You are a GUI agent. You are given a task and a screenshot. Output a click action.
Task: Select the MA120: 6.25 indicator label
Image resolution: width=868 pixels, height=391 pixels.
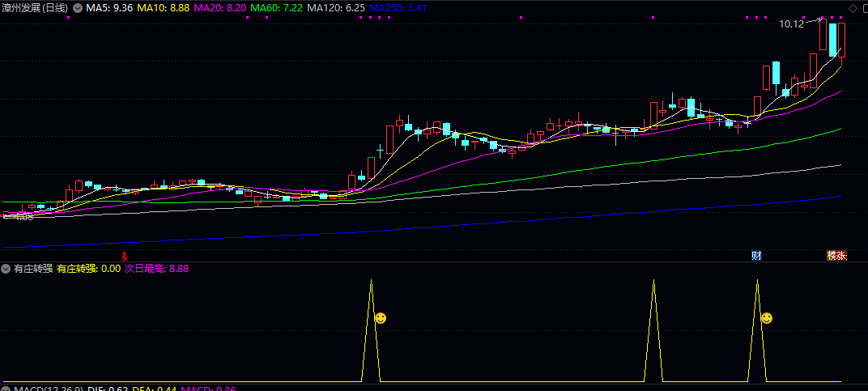(x=336, y=8)
